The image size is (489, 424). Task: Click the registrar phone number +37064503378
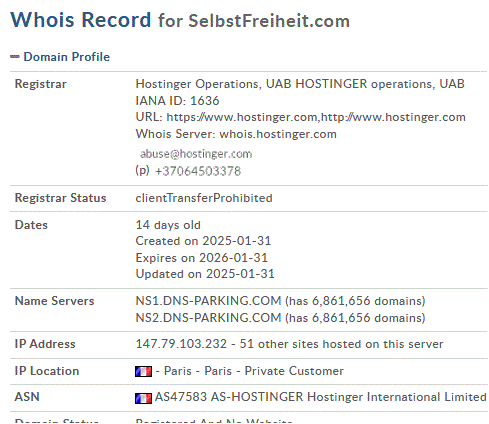(x=198, y=171)
